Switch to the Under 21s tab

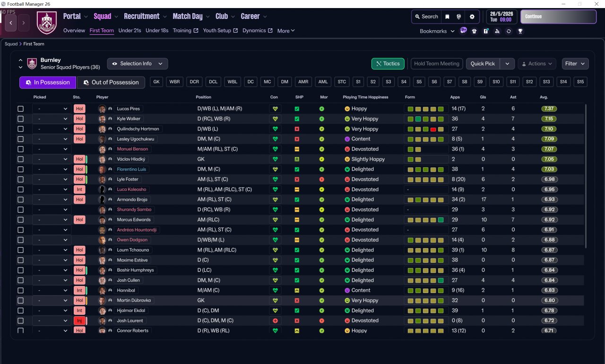(130, 31)
